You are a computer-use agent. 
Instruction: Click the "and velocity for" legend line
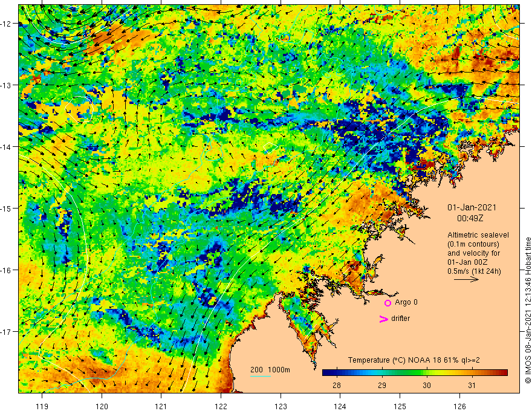[x=473, y=253]
